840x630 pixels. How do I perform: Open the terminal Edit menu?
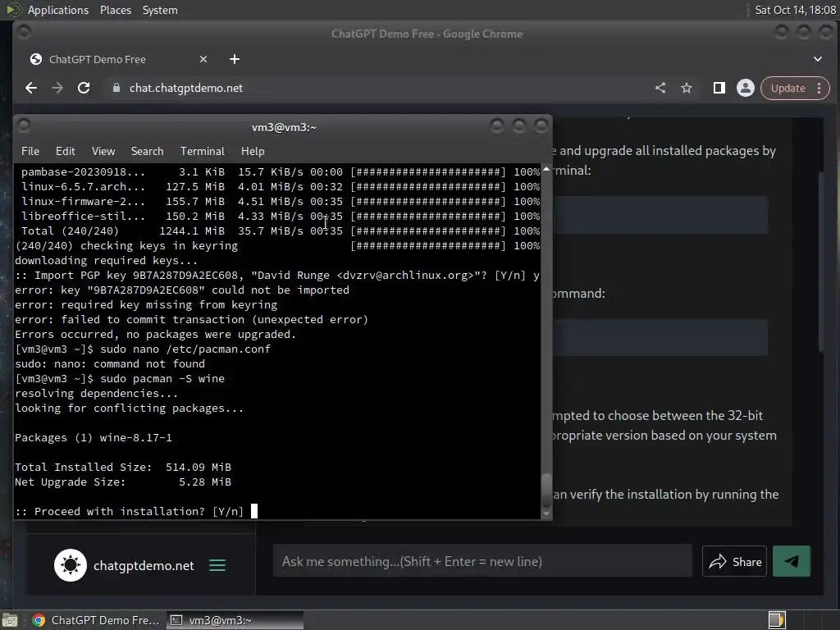pyautogui.click(x=66, y=151)
